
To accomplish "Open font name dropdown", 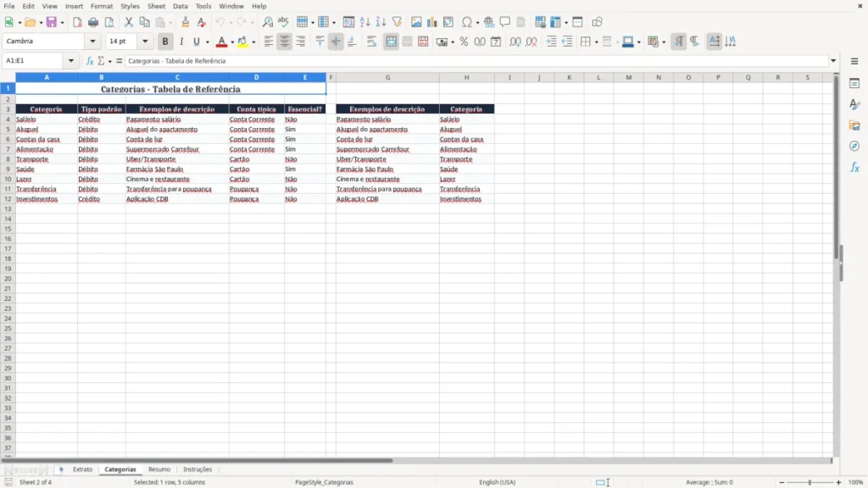I will click(x=92, y=42).
